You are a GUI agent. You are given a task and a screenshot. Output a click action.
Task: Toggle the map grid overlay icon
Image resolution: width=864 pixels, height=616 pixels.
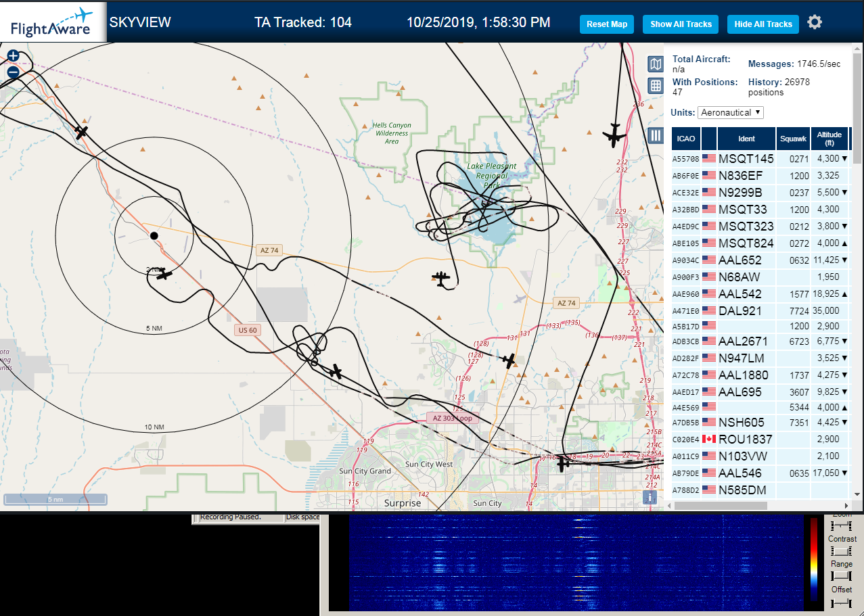point(655,86)
